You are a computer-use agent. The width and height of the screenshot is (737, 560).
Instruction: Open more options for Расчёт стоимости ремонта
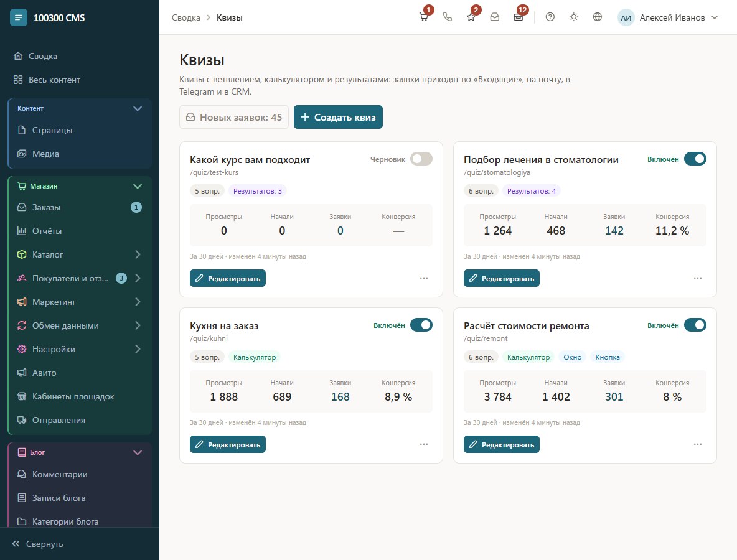click(x=698, y=444)
